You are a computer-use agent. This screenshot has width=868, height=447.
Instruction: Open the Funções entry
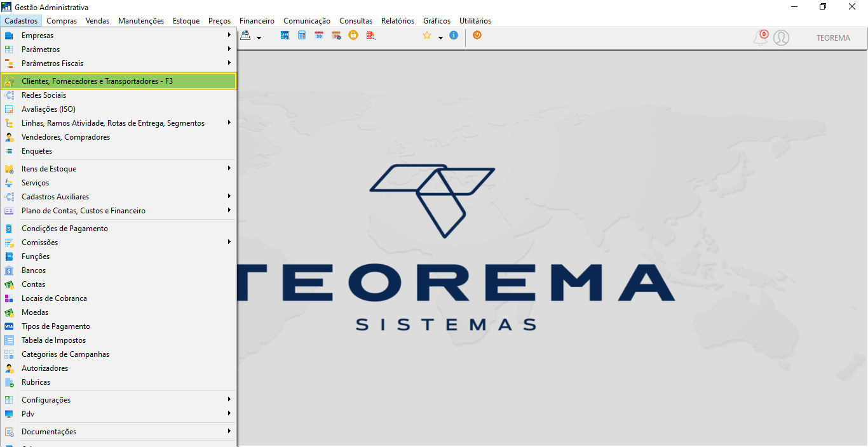pos(119,257)
